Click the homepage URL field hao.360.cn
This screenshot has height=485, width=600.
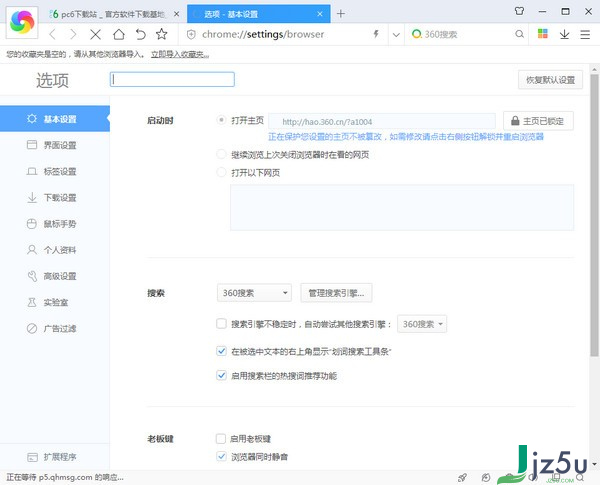pyautogui.click(x=382, y=122)
